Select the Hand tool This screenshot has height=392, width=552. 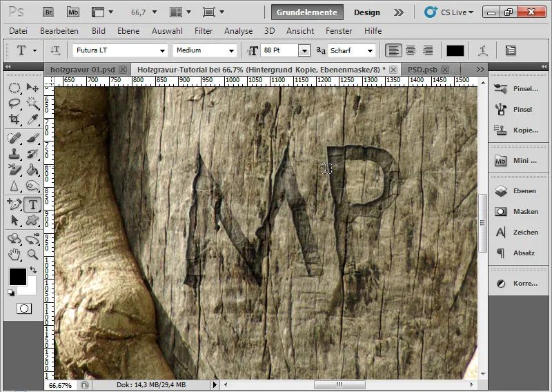coord(14,254)
